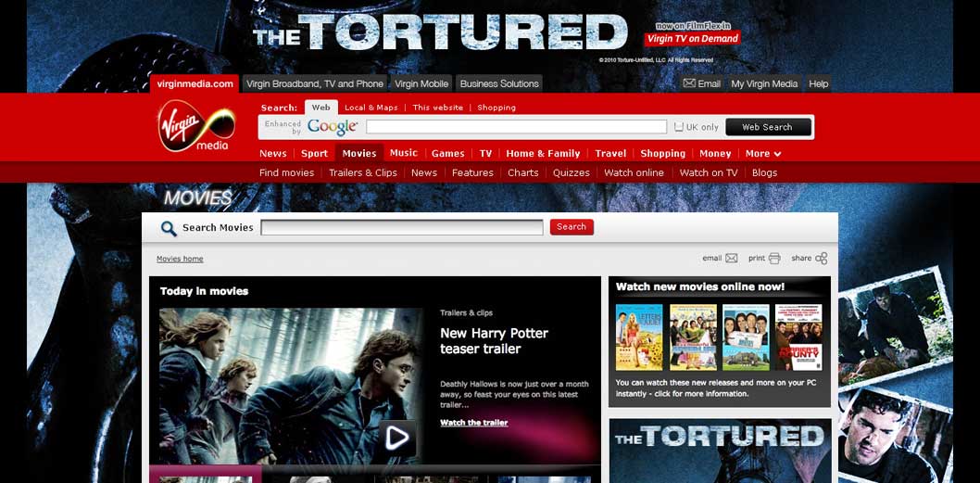The image size is (980, 483).
Task: Click Virgin TV on Demand banner label
Action: tap(693, 39)
